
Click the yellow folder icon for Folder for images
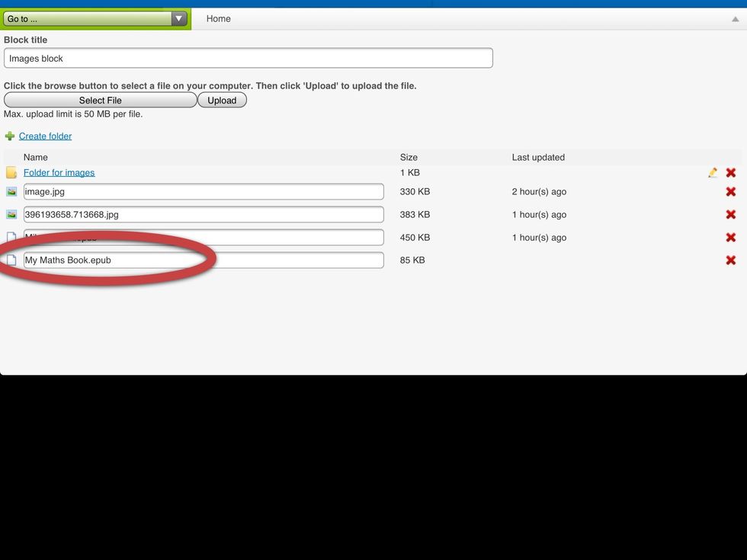pos(11,172)
